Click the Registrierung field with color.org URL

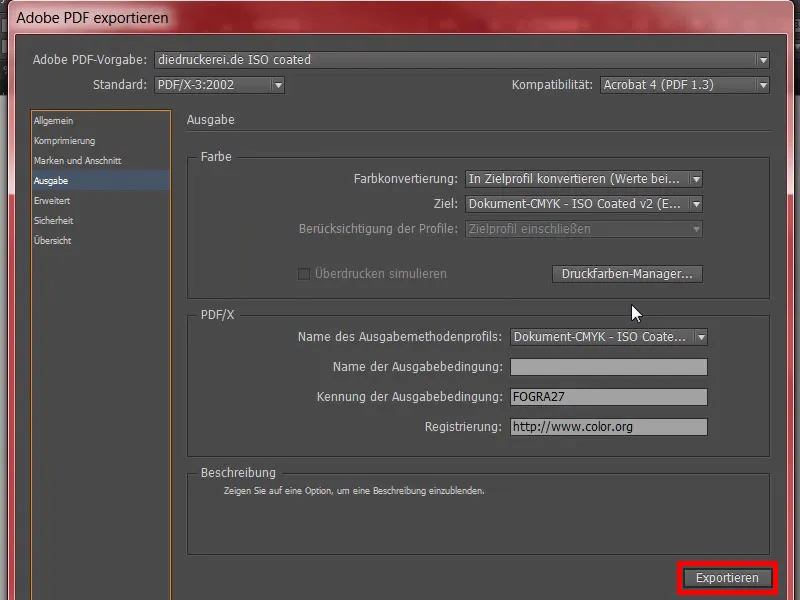pyautogui.click(x=609, y=427)
